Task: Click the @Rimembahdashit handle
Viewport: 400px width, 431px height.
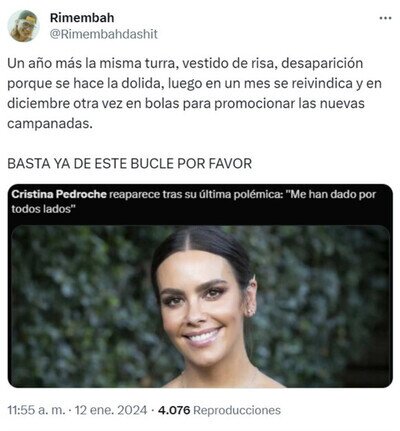Action: [x=104, y=34]
